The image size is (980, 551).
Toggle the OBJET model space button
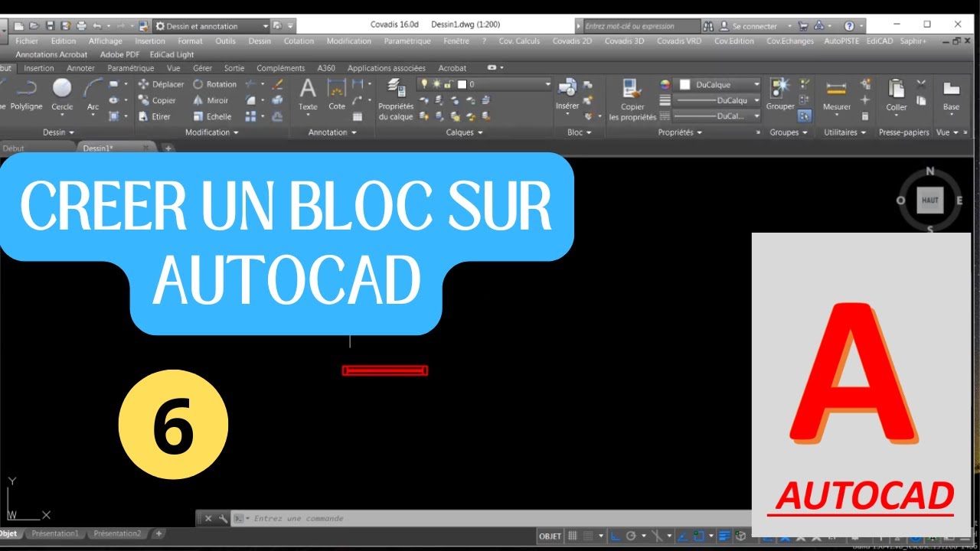click(550, 536)
